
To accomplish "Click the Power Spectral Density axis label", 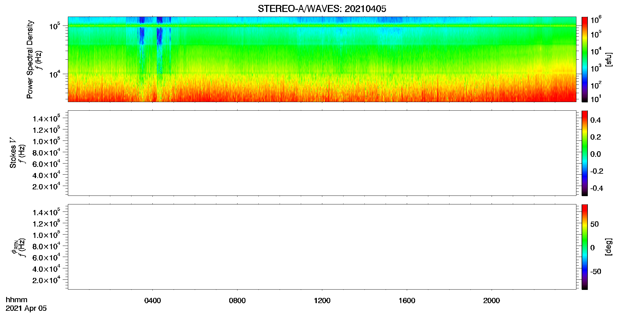I will (x=30, y=59).
